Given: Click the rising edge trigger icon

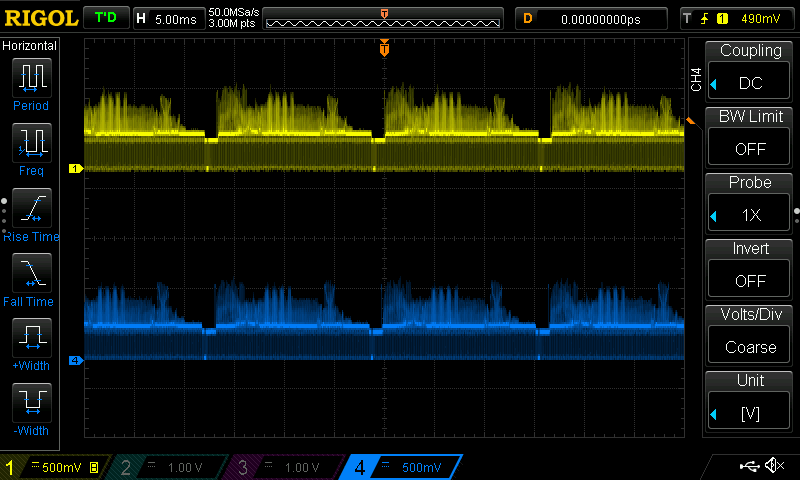Looking at the screenshot, I should click(x=705, y=19).
